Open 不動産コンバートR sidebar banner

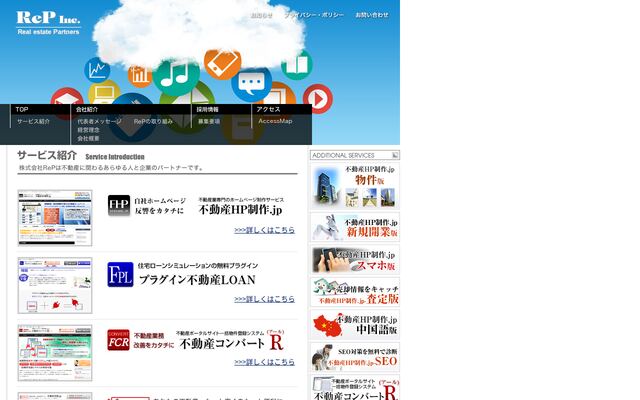coord(355,388)
